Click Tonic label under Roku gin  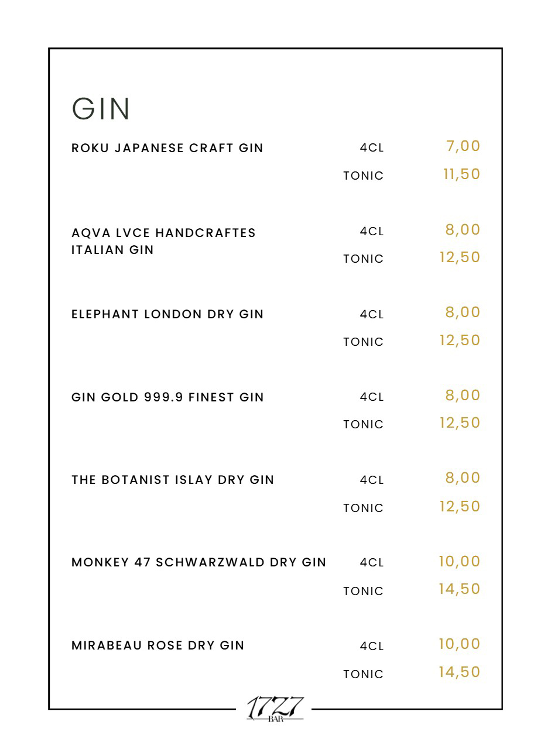(x=363, y=176)
